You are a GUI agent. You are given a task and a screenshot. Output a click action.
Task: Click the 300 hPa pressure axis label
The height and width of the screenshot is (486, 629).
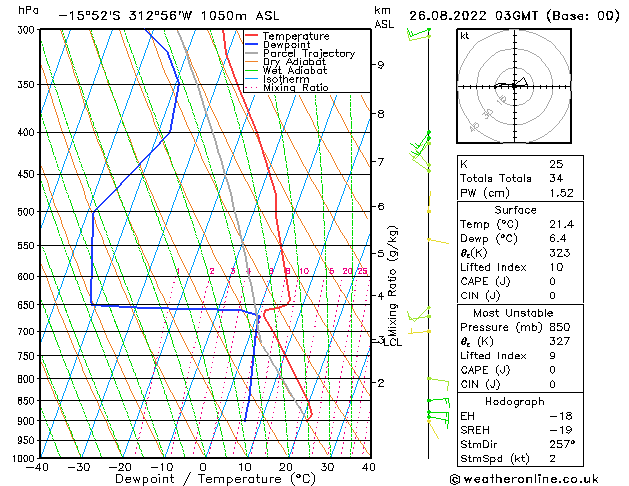point(27,30)
